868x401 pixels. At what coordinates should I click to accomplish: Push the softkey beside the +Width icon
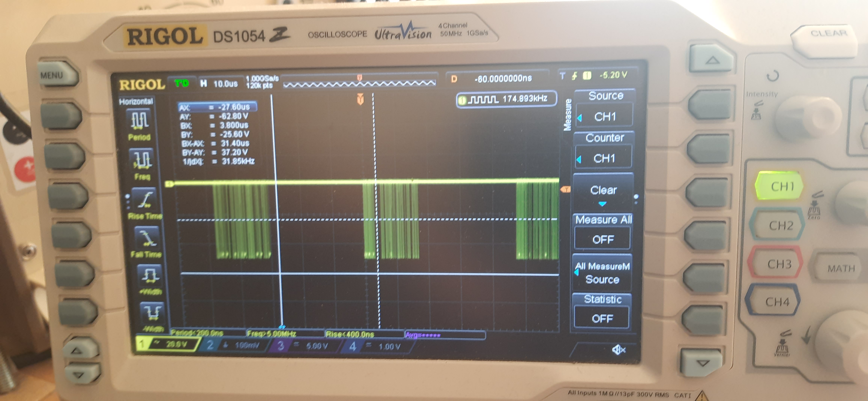(75, 274)
